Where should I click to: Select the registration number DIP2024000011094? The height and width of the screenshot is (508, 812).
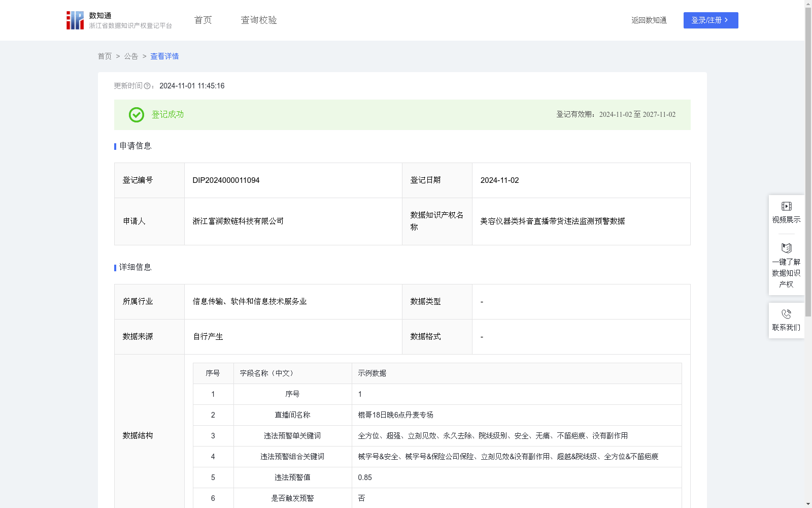click(226, 180)
